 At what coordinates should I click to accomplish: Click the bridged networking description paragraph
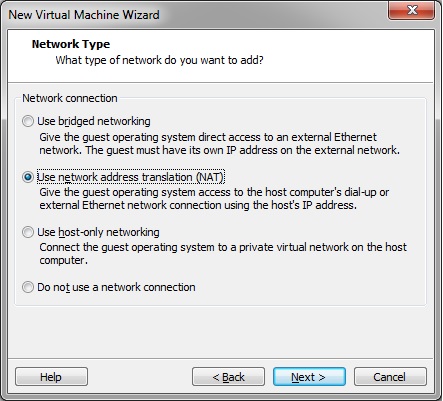[219, 144]
